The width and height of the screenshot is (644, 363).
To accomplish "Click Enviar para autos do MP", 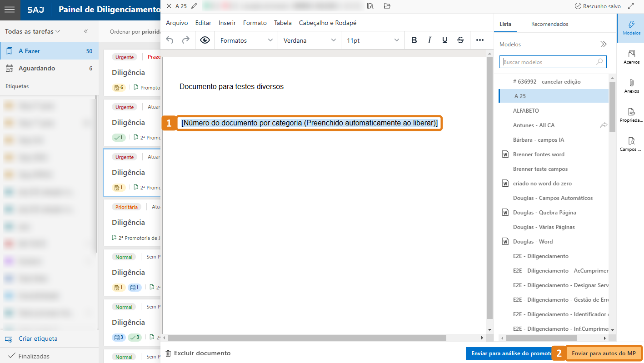I will pyautogui.click(x=603, y=353).
